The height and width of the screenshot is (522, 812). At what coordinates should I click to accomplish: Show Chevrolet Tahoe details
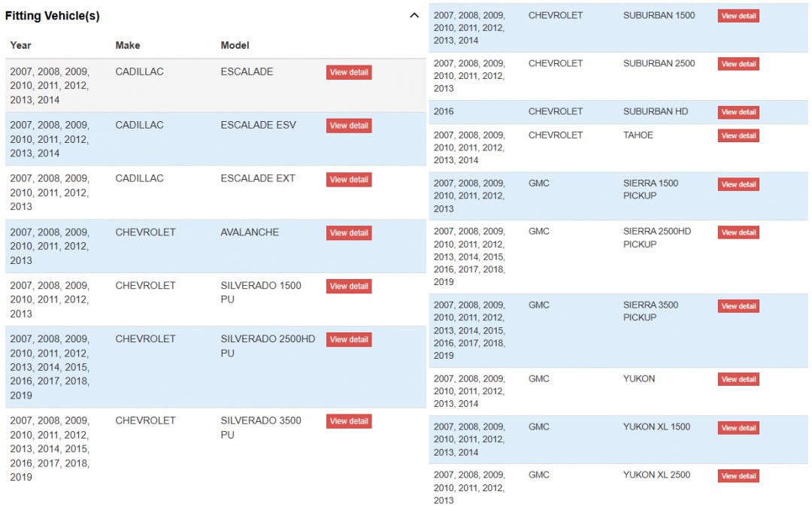[738, 136]
